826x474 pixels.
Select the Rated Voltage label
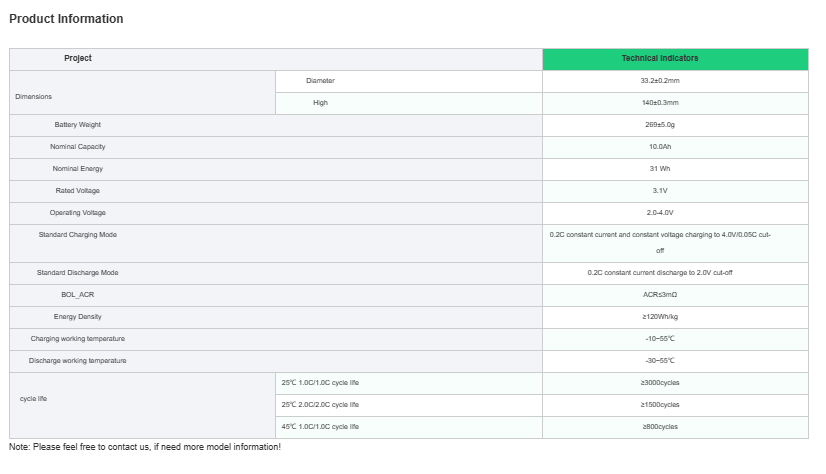click(78, 191)
